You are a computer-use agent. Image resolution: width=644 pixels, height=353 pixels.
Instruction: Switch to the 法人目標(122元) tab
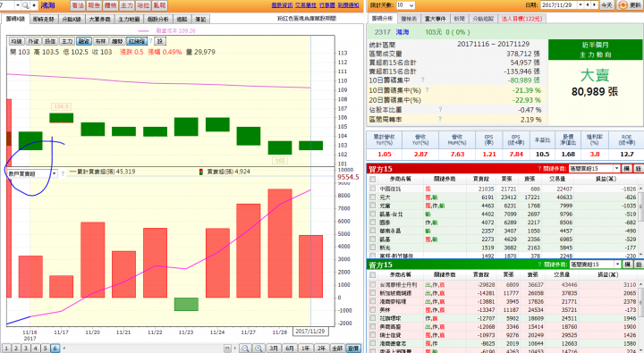tap(521, 19)
